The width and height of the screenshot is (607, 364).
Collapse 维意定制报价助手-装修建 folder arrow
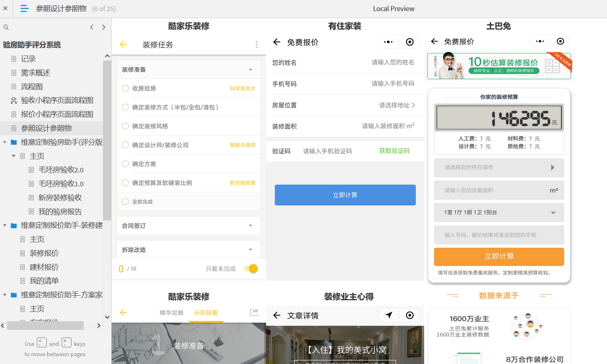5,225
